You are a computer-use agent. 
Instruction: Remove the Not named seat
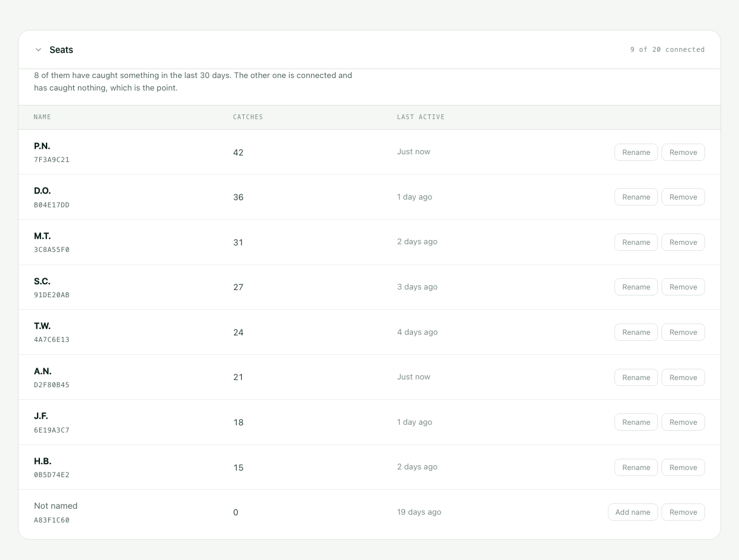pyautogui.click(x=683, y=512)
